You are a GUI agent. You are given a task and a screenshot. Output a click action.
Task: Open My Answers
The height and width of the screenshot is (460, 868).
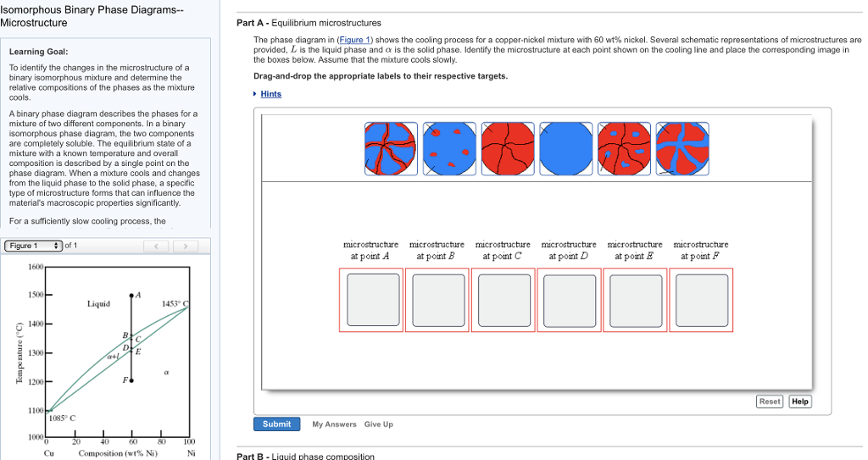pyautogui.click(x=334, y=424)
